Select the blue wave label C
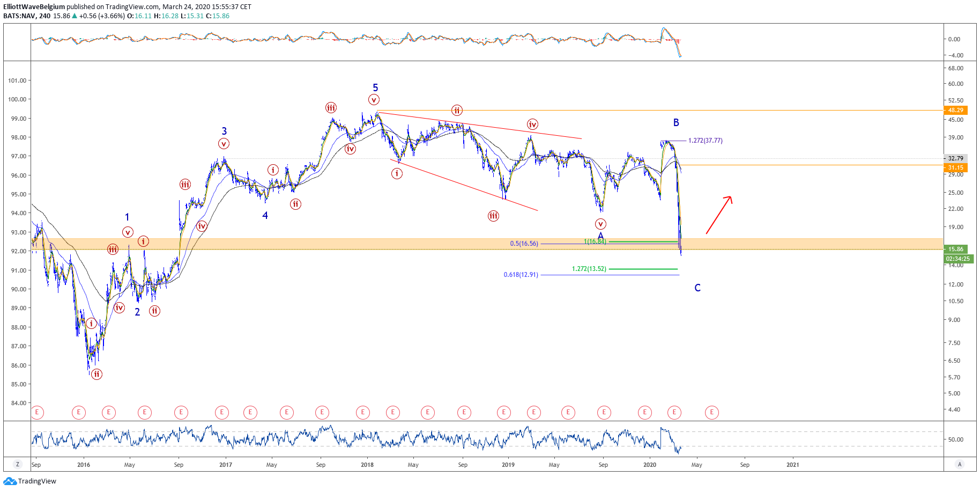This screenshot has width=980, height=491. [697, 288]
